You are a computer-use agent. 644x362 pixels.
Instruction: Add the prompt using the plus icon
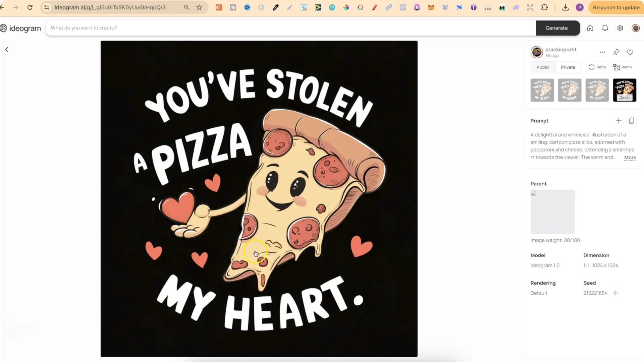(x=619, y=121)
